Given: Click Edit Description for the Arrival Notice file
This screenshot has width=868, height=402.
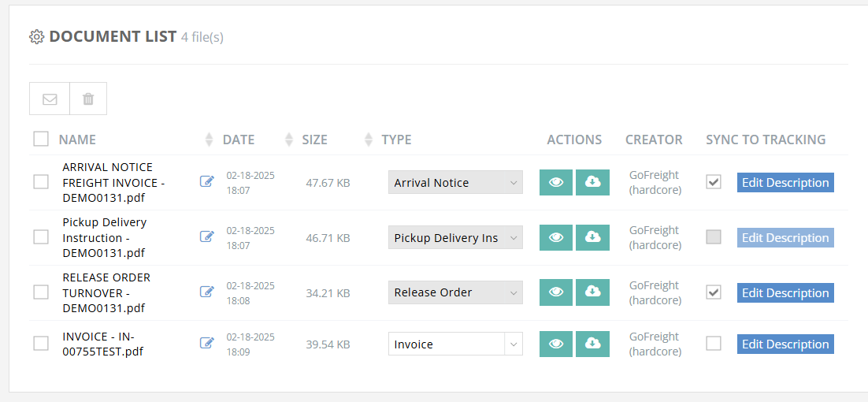Looking at the screenshot, I should (785, 182).
